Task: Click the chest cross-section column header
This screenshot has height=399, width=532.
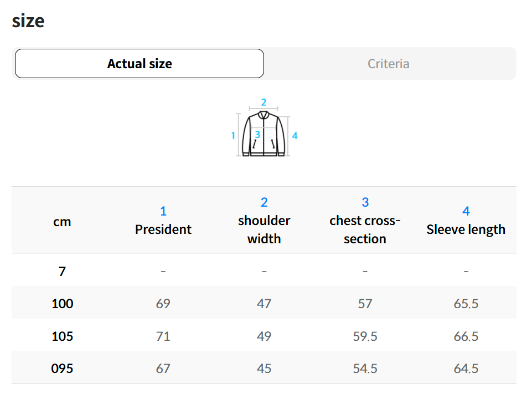Action: click(365, 229)
